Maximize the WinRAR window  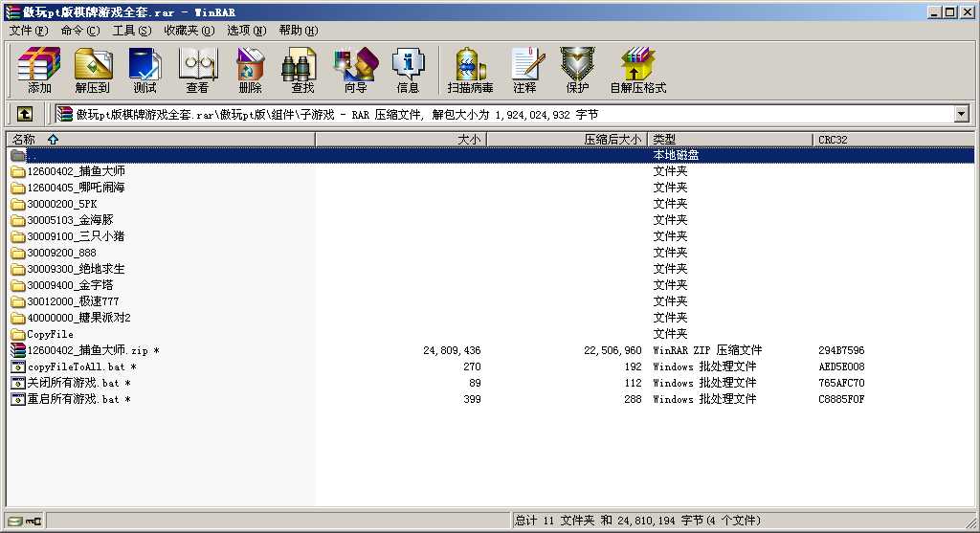click(949, 11)
